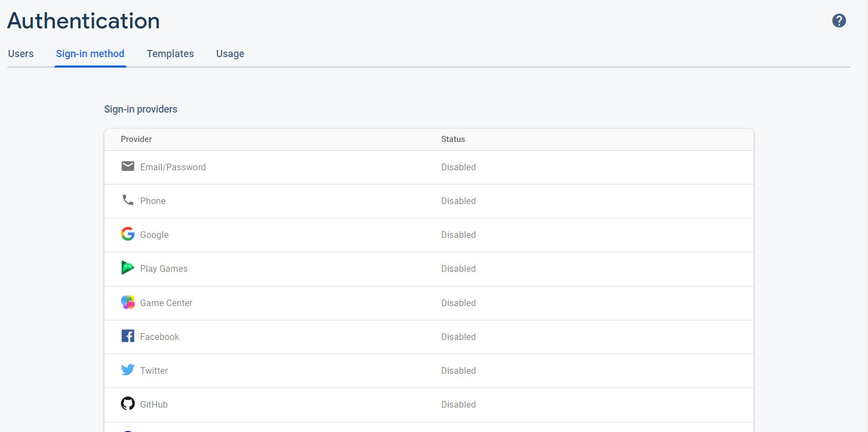Click the Play Games icon
868x432 pixels.
(128, 268)
